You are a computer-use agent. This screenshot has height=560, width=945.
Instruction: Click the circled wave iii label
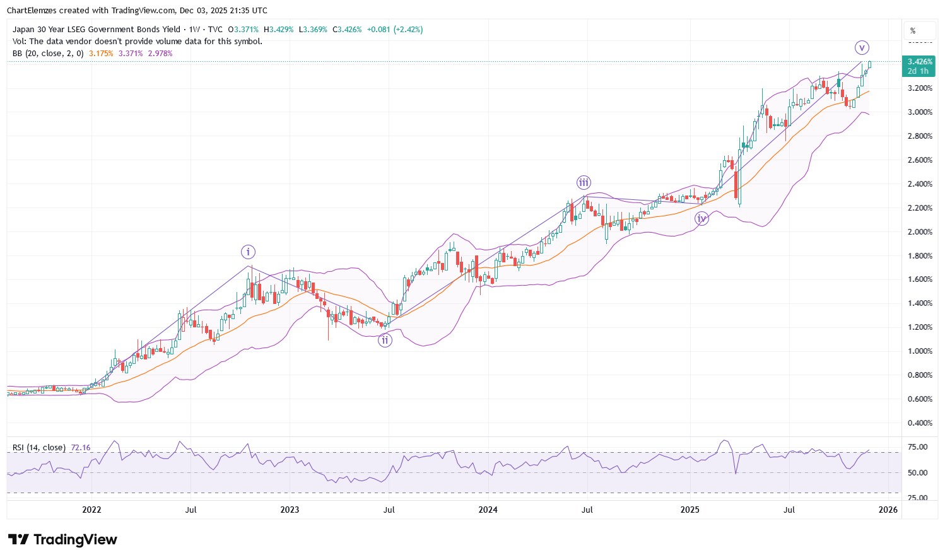coord(584,183)
